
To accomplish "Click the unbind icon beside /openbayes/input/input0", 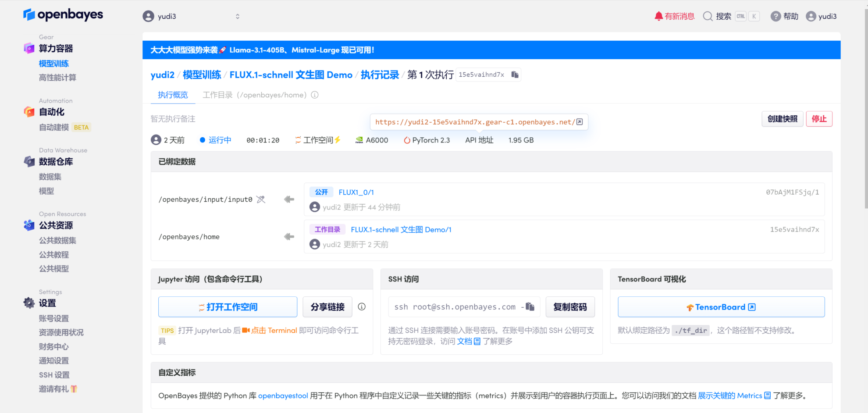I will [x=261, y=199].
